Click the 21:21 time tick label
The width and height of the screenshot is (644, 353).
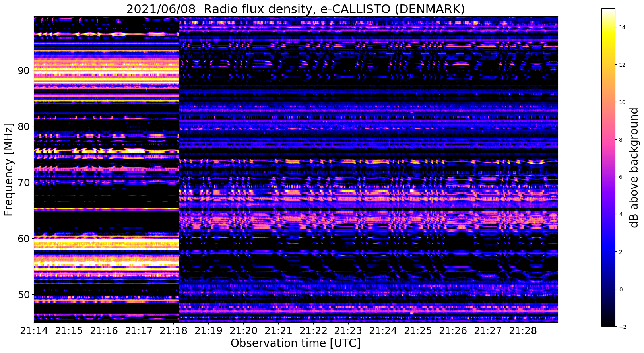tap(278, 331)
